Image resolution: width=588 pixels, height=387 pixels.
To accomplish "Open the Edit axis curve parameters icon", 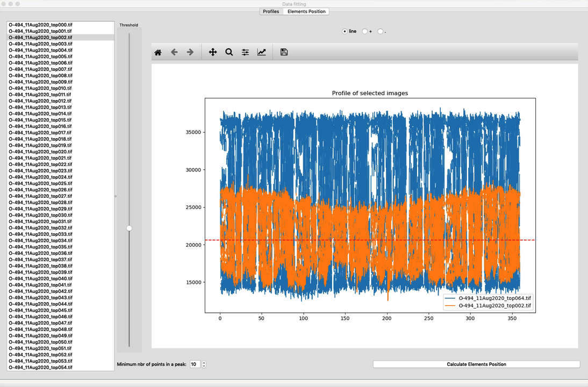I will 261,52.
